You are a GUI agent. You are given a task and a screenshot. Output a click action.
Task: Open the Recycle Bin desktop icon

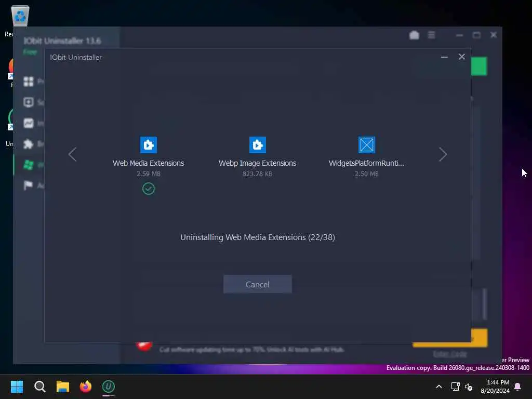20,16
